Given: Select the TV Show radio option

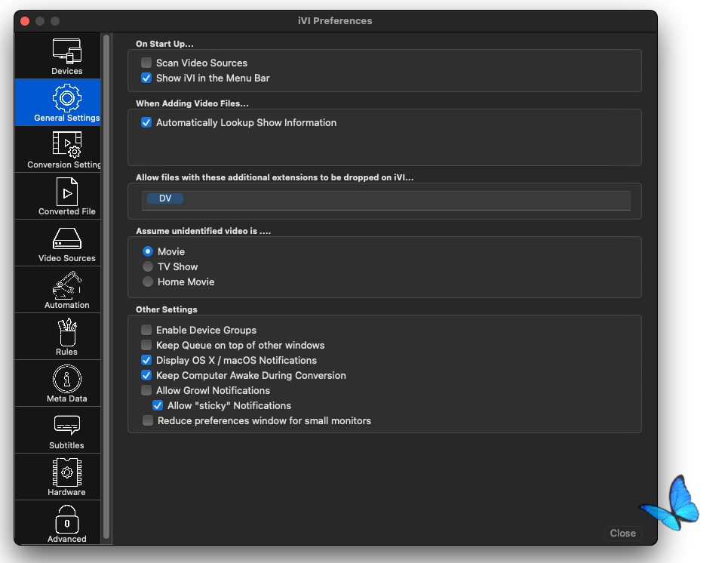Looking at the screenshot, I should point(148,266).
